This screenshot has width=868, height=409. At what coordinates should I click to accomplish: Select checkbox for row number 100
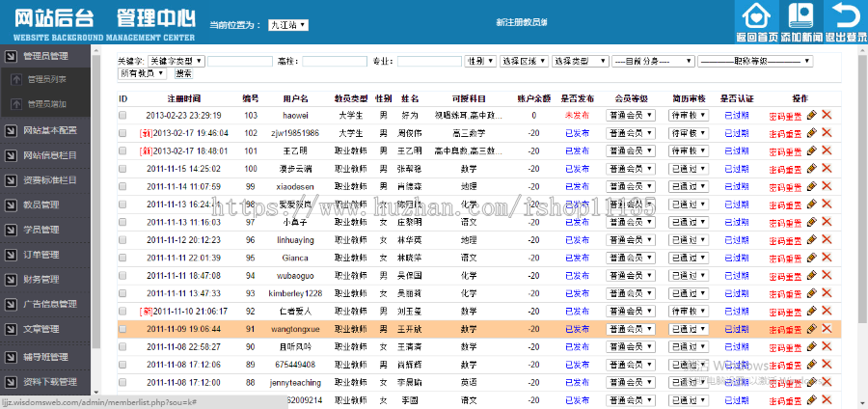(122, 168)
